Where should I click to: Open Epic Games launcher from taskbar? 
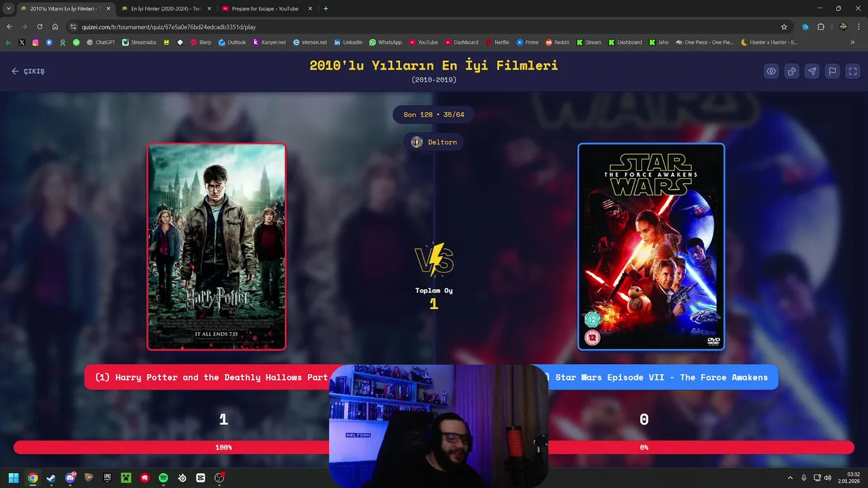(107, 478)
